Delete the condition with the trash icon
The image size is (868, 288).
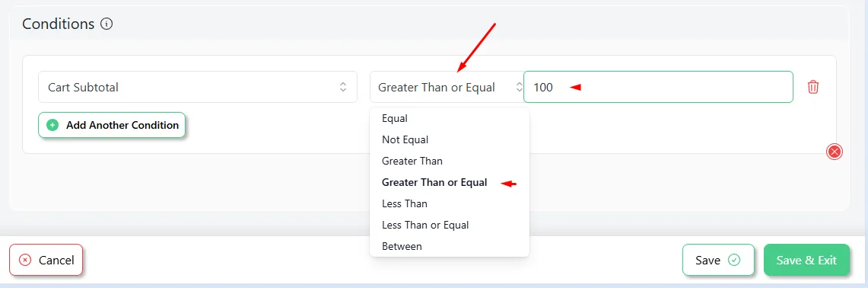click(x=813, y=87)
